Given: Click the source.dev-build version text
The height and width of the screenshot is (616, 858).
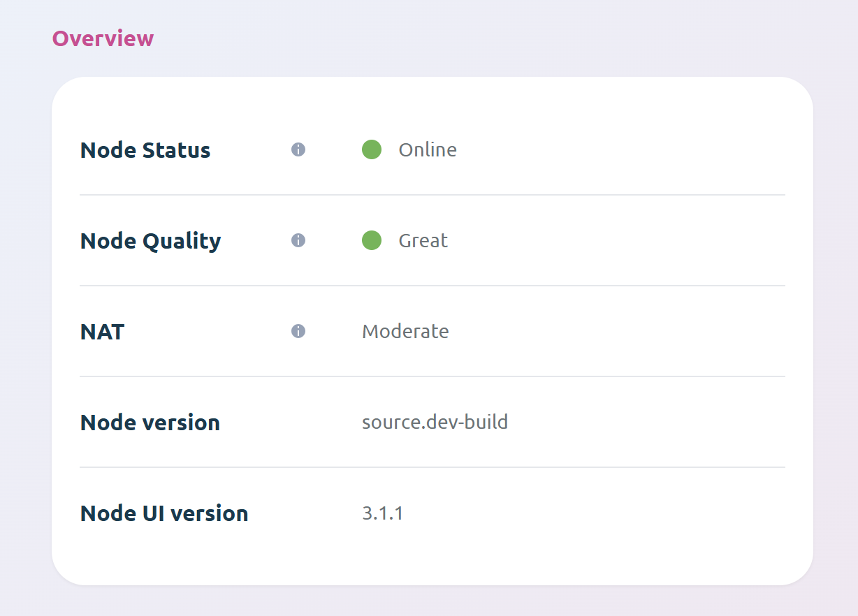Looking at the screenshot, I should [x=435, y=422].
